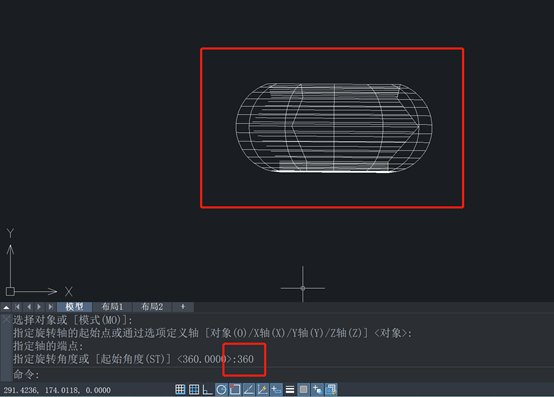The width and height of the screenshot is (554, 397).
Task: Jump to first layout tab arrow
Action: 18,307
